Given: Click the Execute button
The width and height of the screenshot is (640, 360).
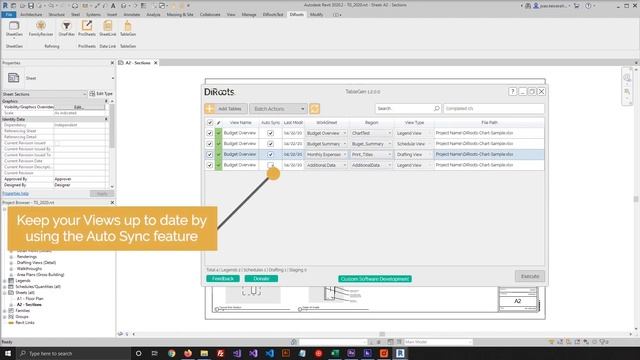Looking at the screenshot, I should pyautogui.click(x=530, y=276).
